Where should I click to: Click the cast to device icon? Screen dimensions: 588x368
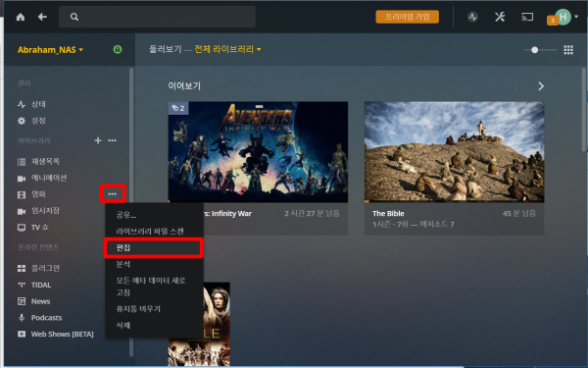click(x=527, y=17)
